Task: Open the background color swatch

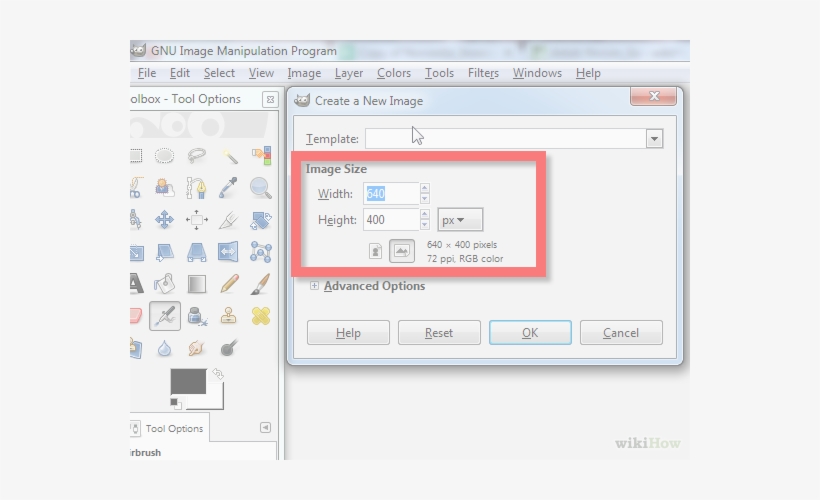Action: tap(214, 399)
